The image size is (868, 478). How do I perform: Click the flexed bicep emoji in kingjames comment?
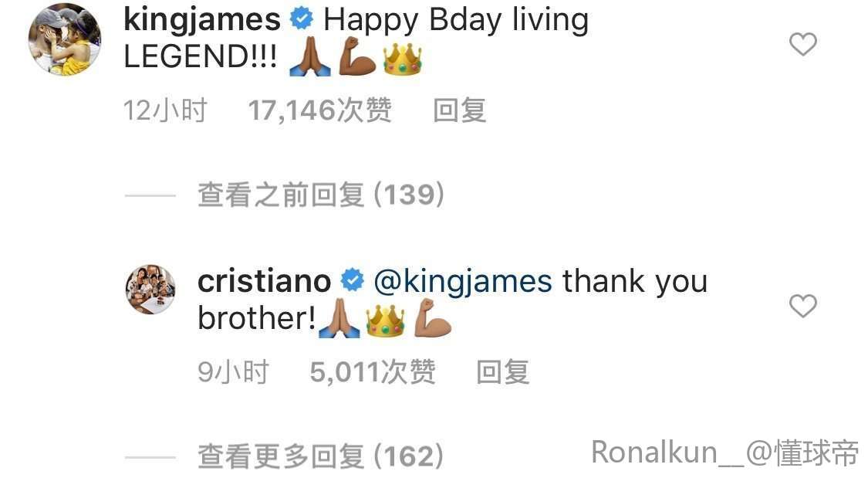(x=356, y=56)
